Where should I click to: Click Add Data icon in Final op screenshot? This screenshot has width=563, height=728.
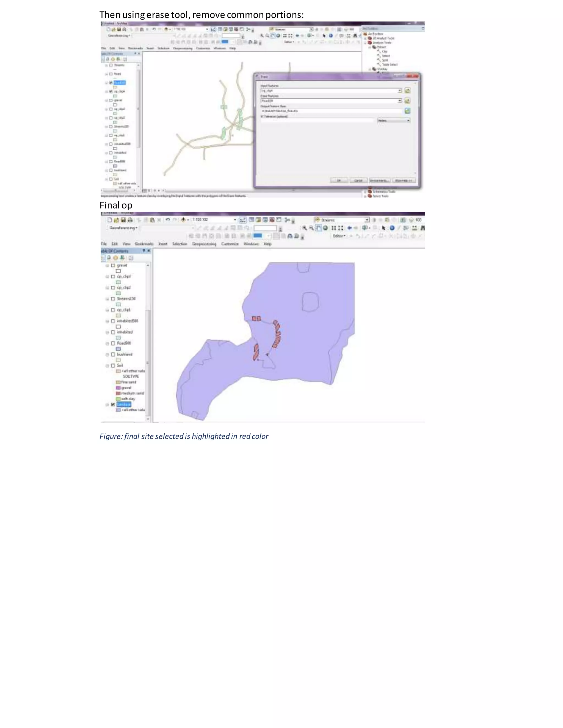(183, 220)
